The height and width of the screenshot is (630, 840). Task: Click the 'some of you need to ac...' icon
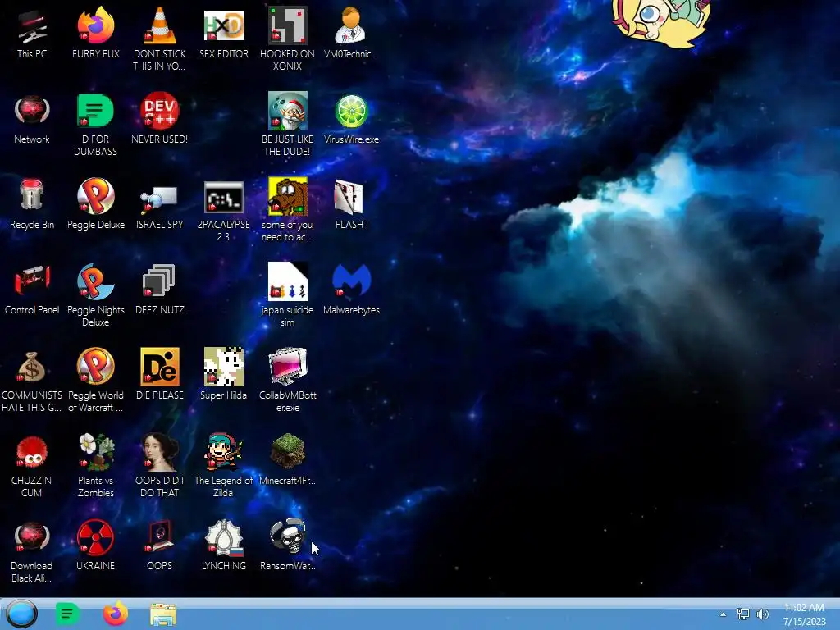(288, 211)
